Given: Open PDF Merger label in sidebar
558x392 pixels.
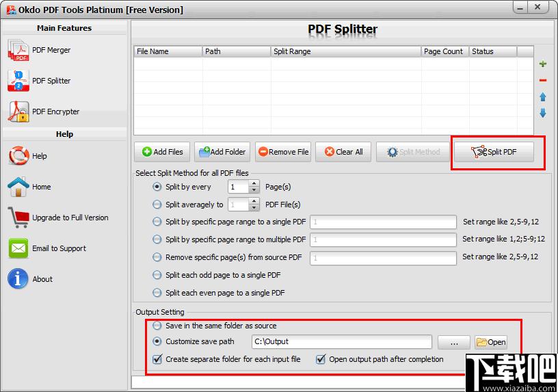Looking at the screenshot, I should 51,50.
